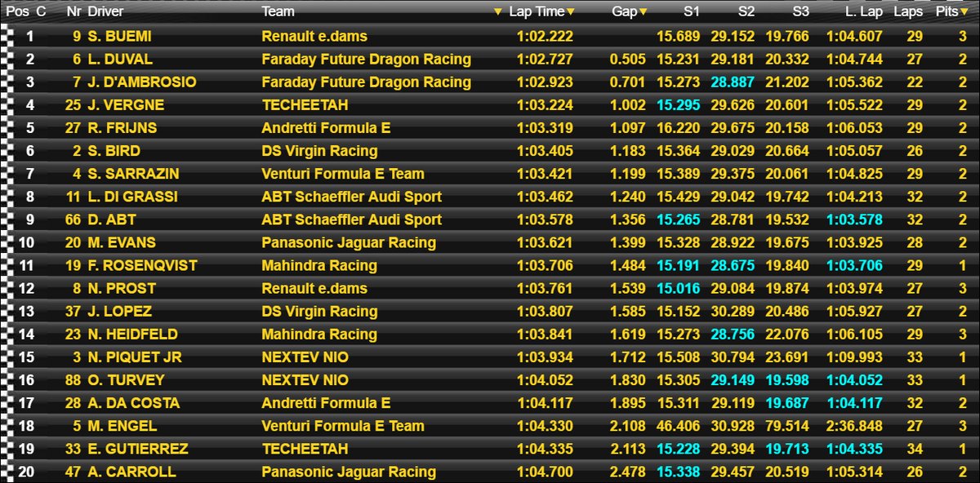
Task: Click Renault e.dams team in Buemi row
Action: pos(314,36)
